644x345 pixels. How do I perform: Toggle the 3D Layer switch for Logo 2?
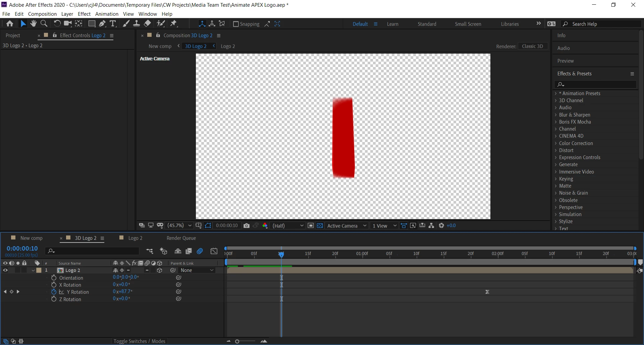click(x=160, y=270)
